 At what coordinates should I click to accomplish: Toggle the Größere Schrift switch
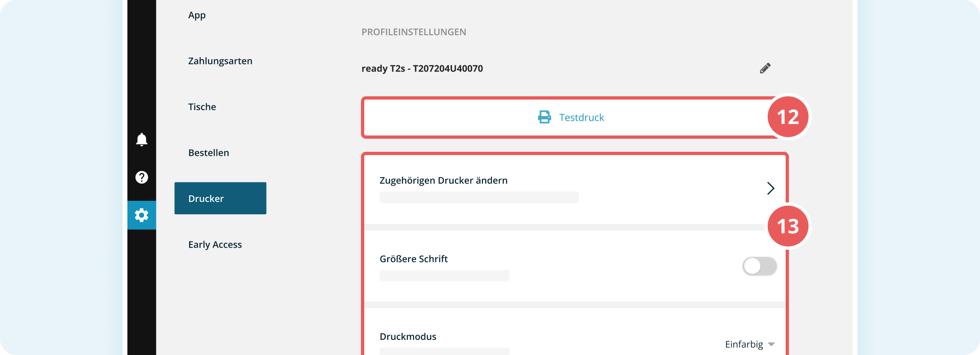coord(759,266)
